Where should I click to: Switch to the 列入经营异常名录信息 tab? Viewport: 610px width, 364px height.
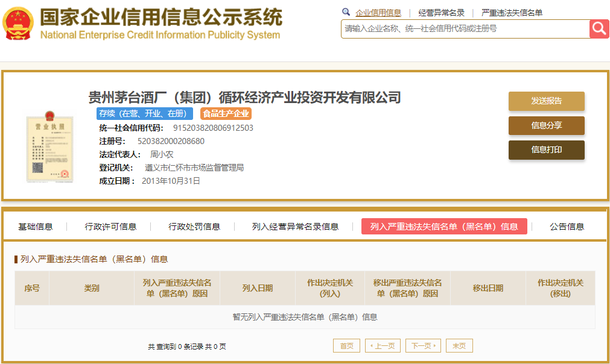tap(295, 227)
